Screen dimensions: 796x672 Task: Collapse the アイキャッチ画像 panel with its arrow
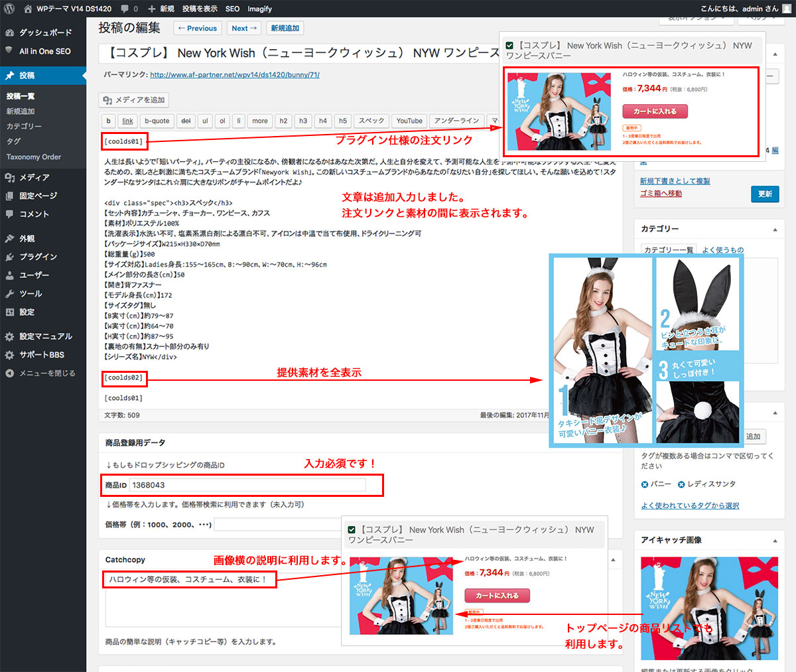click(x=775, y=540)
